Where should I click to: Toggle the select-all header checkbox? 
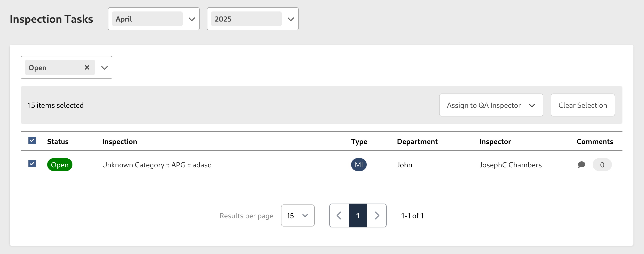coord(32,141)
